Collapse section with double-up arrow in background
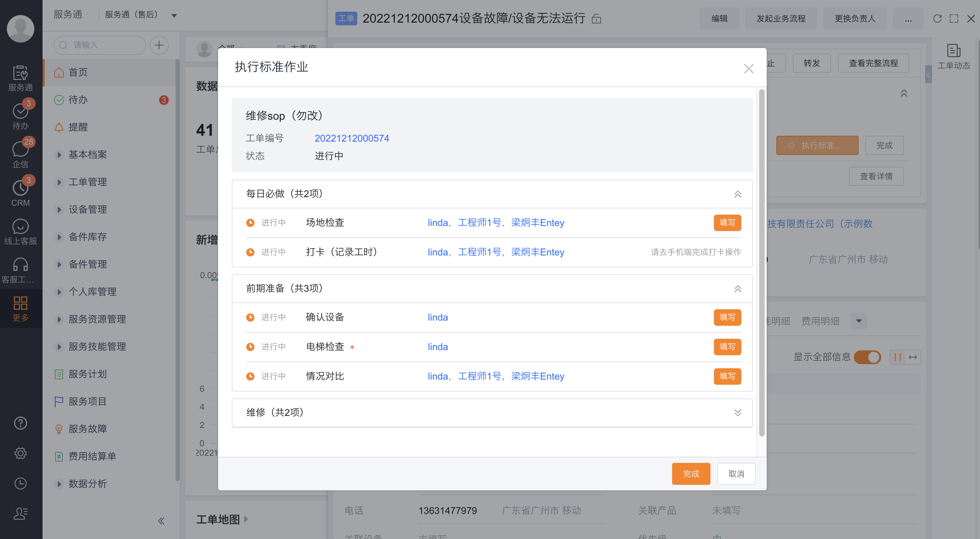 pyautogui.click(x=904, y=93)
